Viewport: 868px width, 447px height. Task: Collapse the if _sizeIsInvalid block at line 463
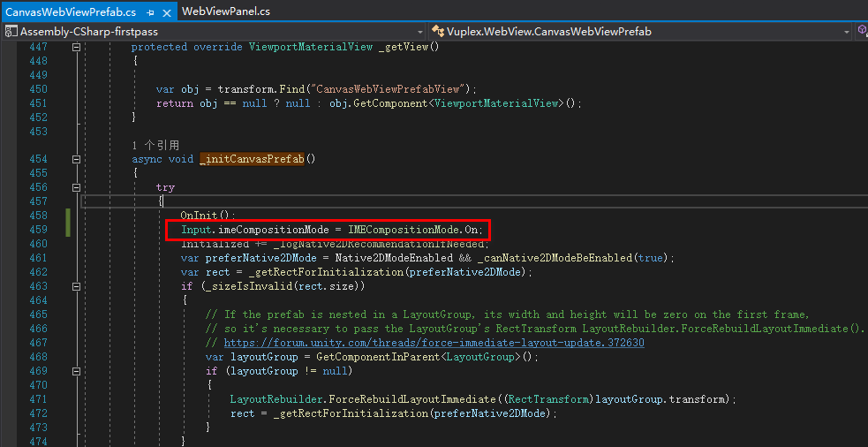(77, 286)
